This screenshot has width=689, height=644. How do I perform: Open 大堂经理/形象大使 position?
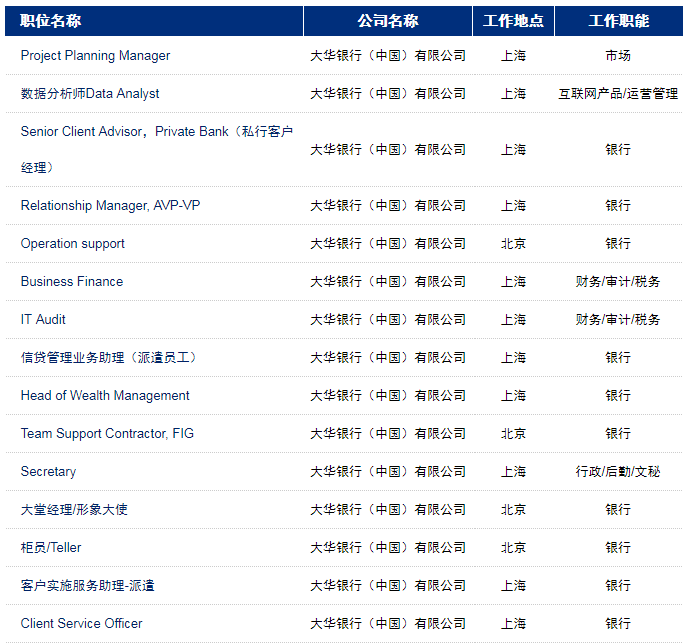click(74, 510)
